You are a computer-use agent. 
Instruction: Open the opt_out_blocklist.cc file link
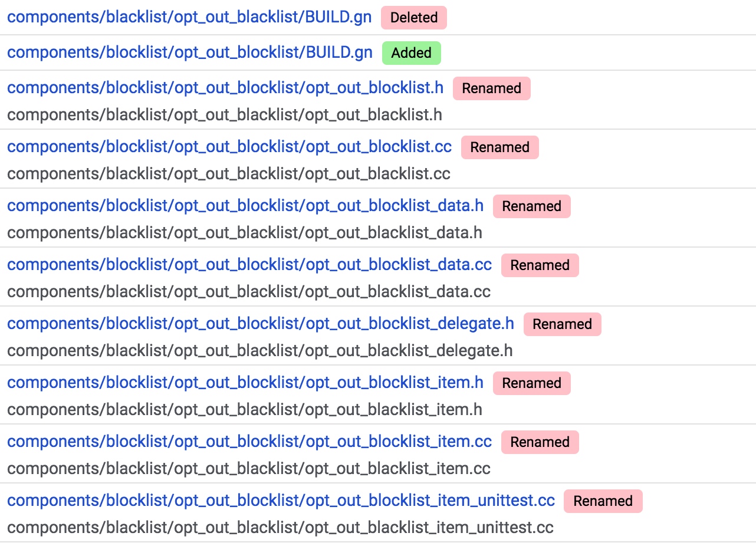[x=229, y=147]
